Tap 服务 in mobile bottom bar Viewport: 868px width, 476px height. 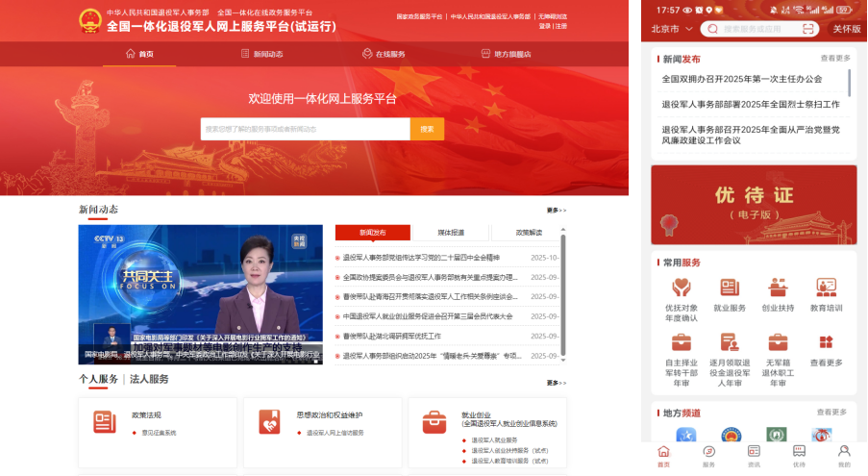[708, 457]
